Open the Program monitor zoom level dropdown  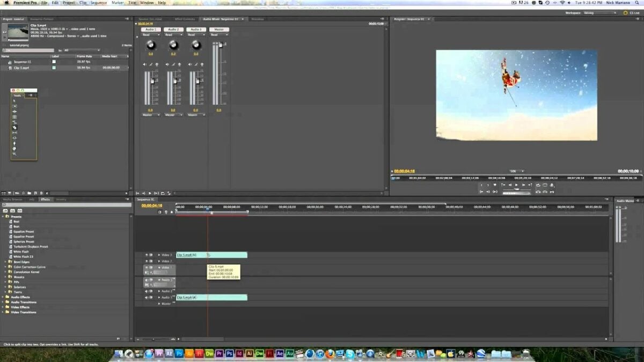tap(517, 171)
